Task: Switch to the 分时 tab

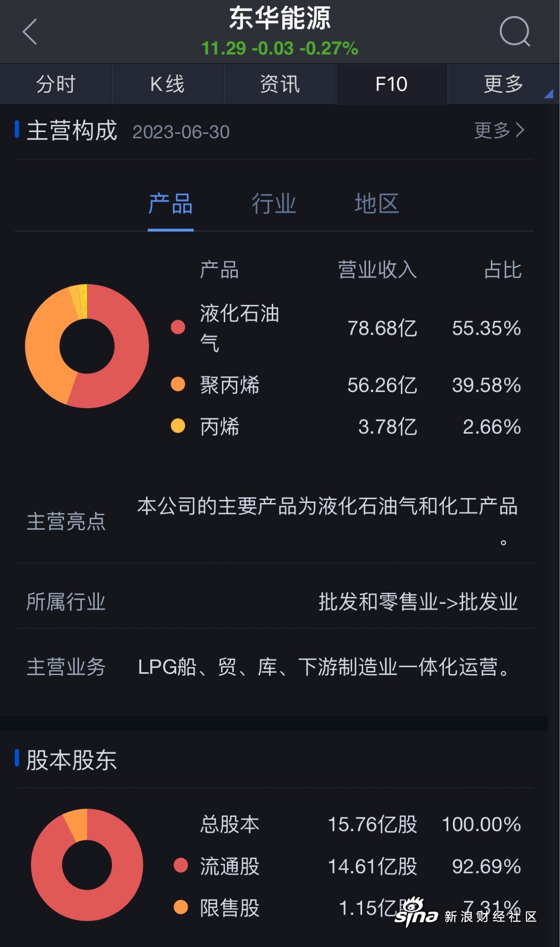Action: [x=56, y=84]
